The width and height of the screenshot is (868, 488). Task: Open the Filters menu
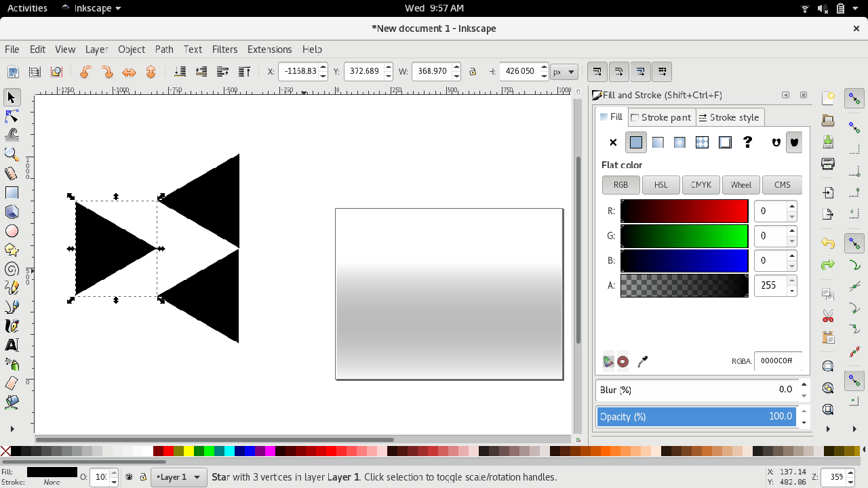224,49
